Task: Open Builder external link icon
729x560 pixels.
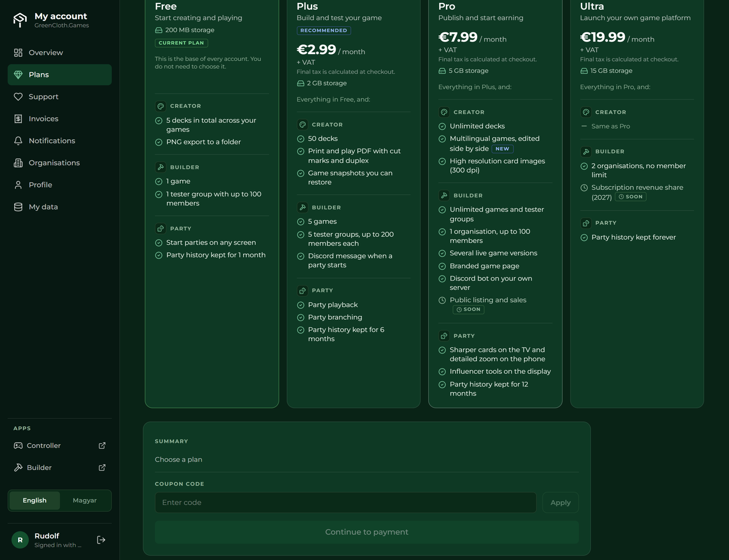Action: [x=102, y=468]
